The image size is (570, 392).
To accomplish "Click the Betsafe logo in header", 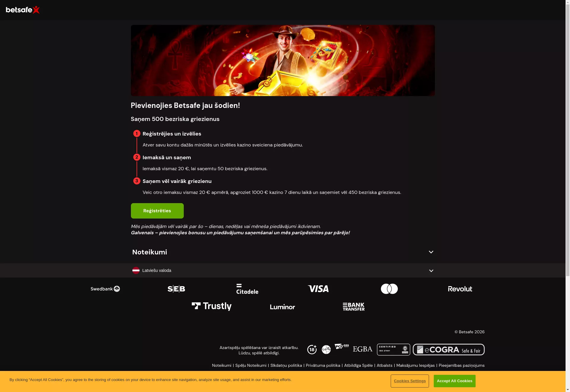I will [23, 10].
